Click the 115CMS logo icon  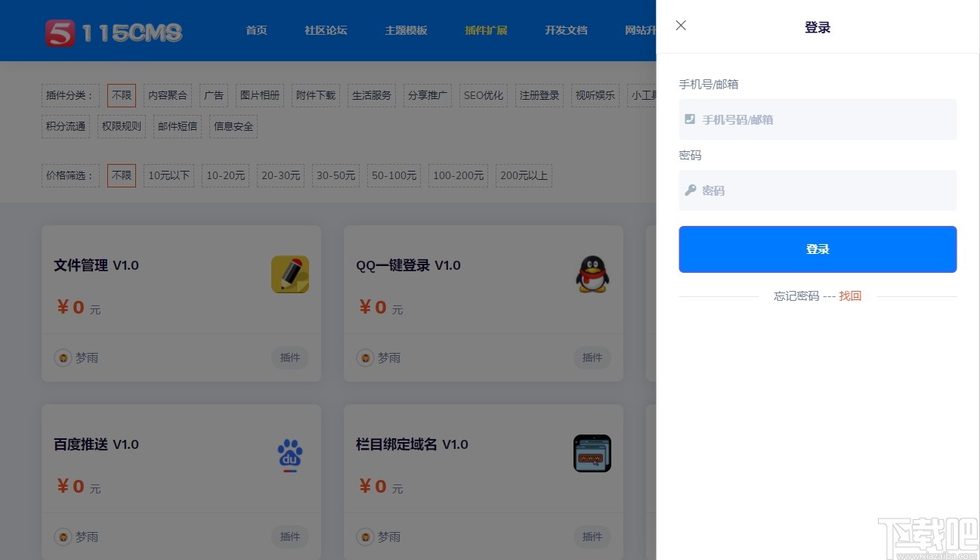point(60,32)
